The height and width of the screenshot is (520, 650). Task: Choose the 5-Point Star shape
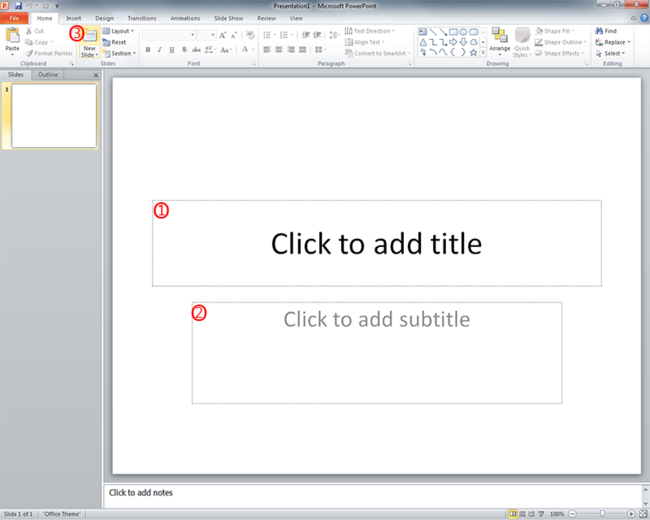click(x=473, y=52)
